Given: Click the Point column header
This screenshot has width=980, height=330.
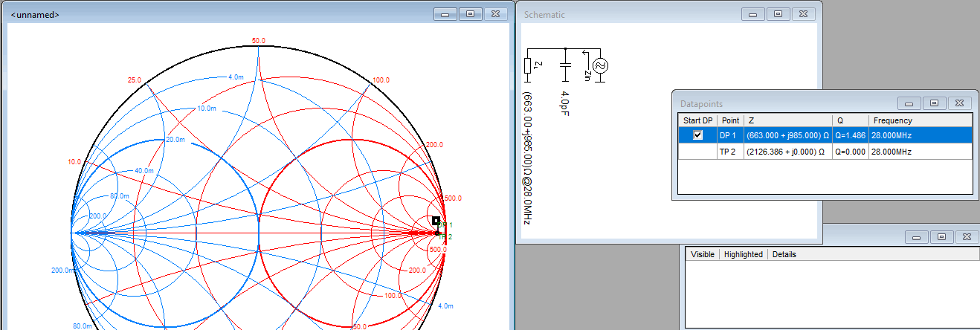Looking at the screenshot, I should point(731,120).
